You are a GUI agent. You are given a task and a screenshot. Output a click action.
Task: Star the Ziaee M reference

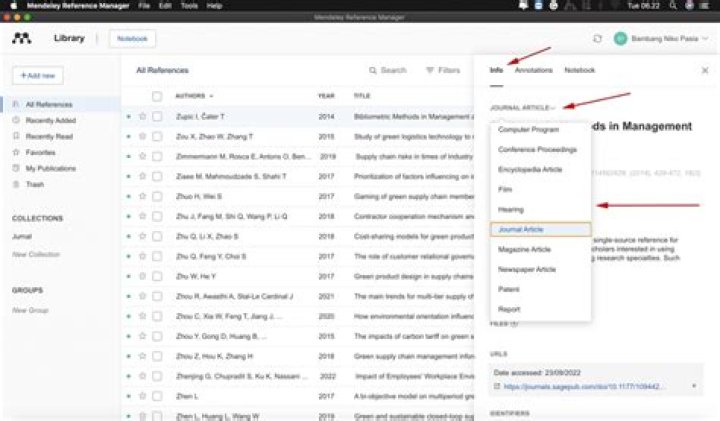(x=142, y=176)
